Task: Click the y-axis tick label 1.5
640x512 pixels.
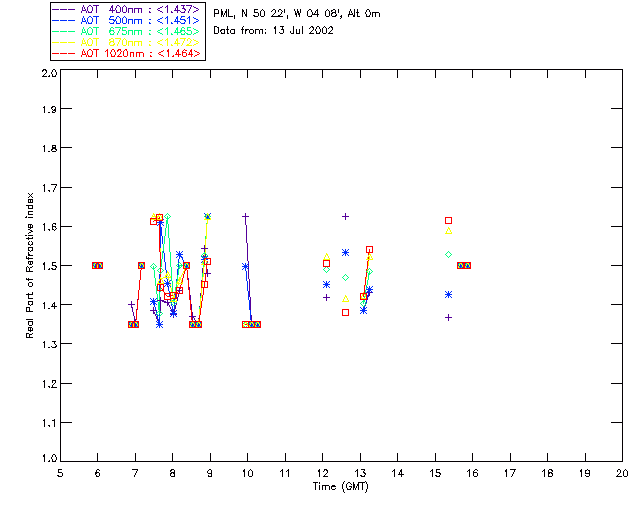Action: point(49,266)
